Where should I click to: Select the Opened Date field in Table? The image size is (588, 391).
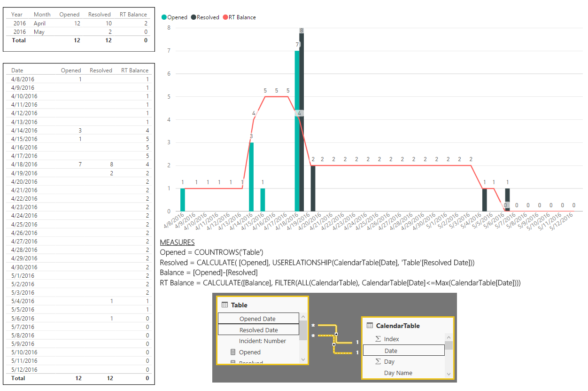(258, 319)
